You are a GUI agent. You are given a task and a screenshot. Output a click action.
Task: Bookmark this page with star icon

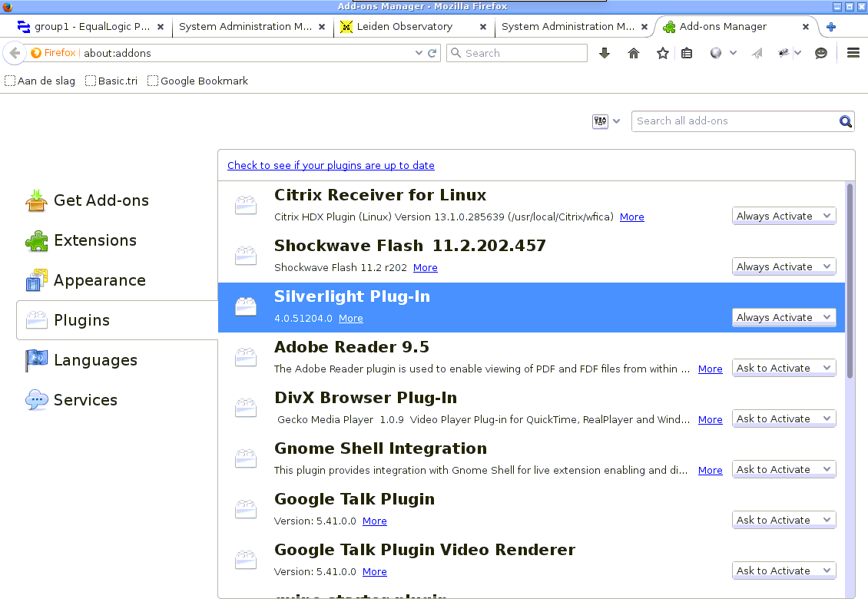click(663, 53)
